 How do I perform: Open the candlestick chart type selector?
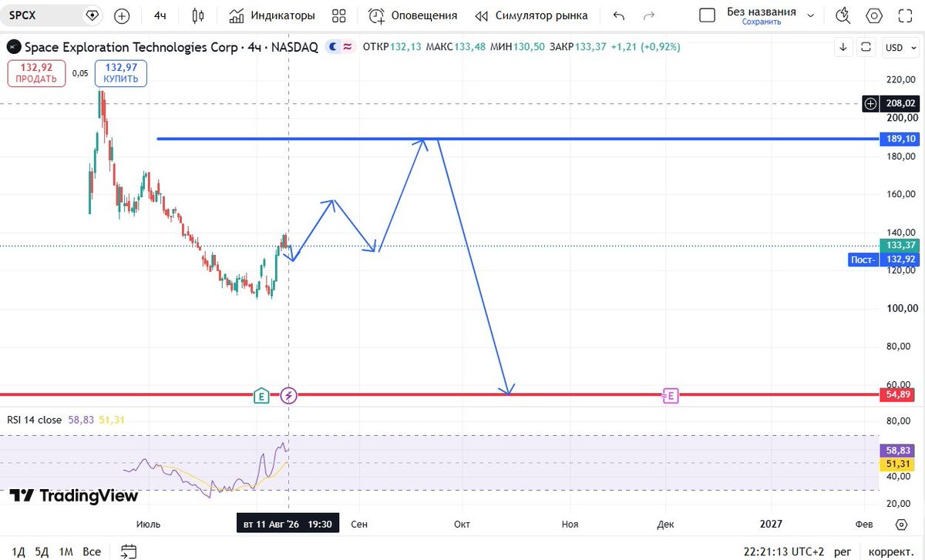pos(198,15)
